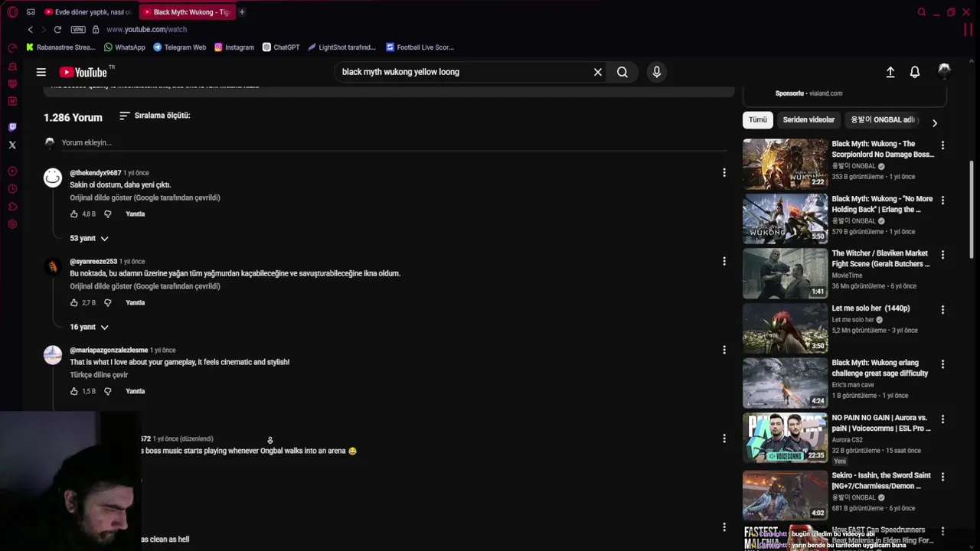Dislike the @thekendyx9687 comment
This screenshot has height=551, width=980.
(108, 214)
